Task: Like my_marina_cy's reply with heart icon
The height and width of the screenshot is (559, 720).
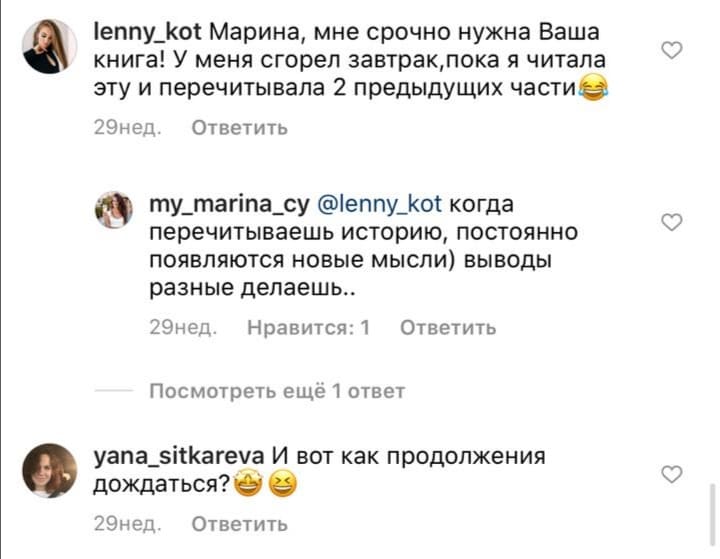Action: point(673,222)
